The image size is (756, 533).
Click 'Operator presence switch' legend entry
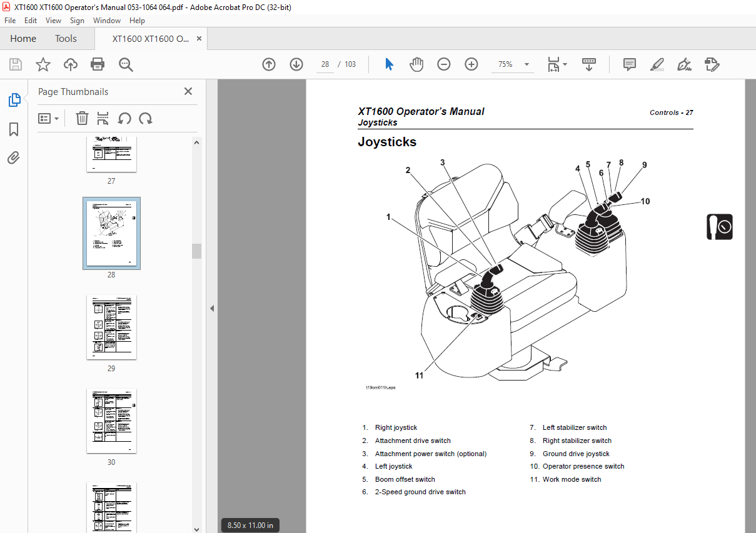click(x=583, y=466)
